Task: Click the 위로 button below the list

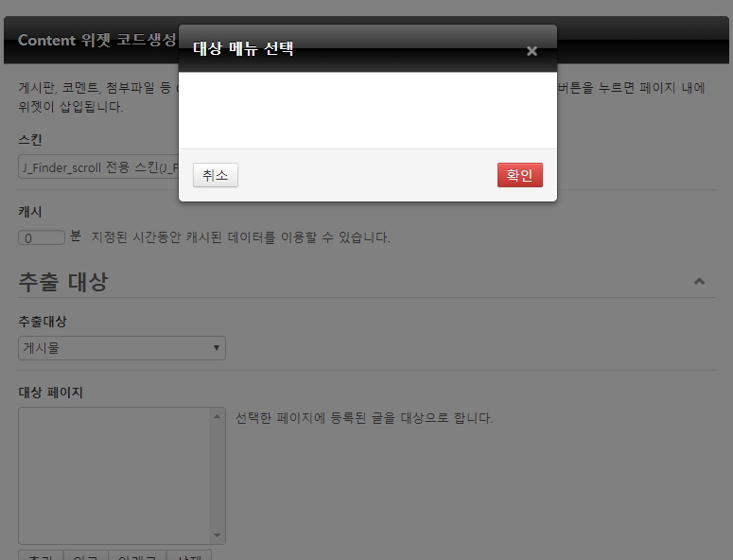Action: click(x=86, y=556)
